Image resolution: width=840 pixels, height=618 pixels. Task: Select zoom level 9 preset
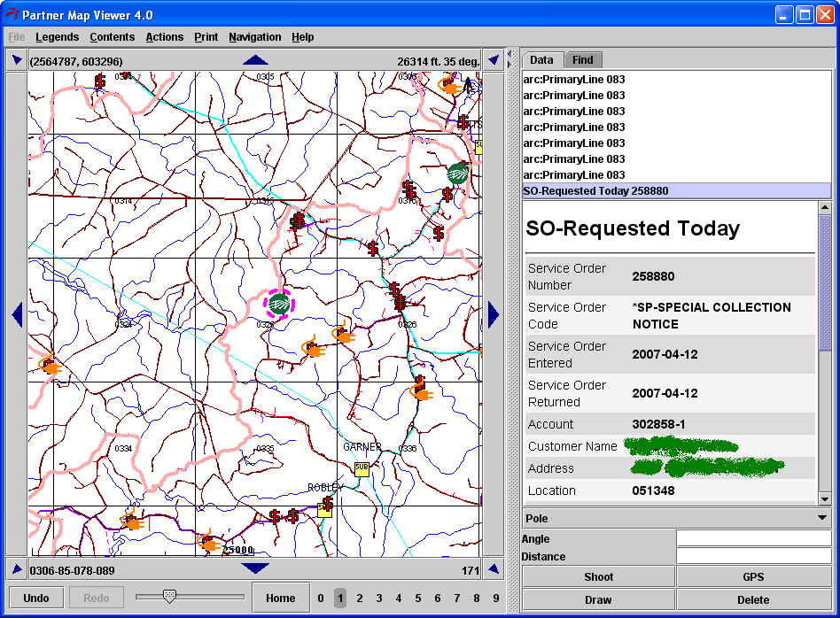click(x=496, y=599)
